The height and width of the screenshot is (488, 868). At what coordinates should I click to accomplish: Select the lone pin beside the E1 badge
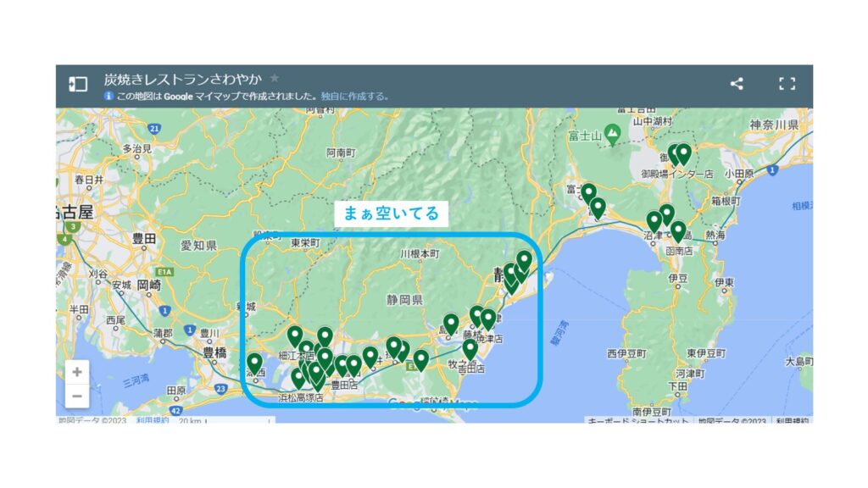tap(421, 360)
